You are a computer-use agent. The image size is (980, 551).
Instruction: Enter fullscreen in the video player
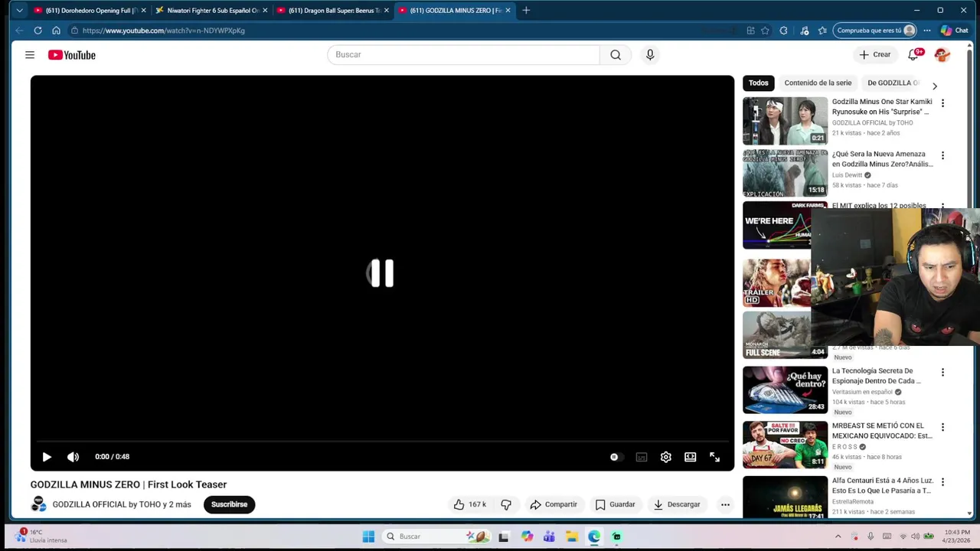[x=714, y=457]
